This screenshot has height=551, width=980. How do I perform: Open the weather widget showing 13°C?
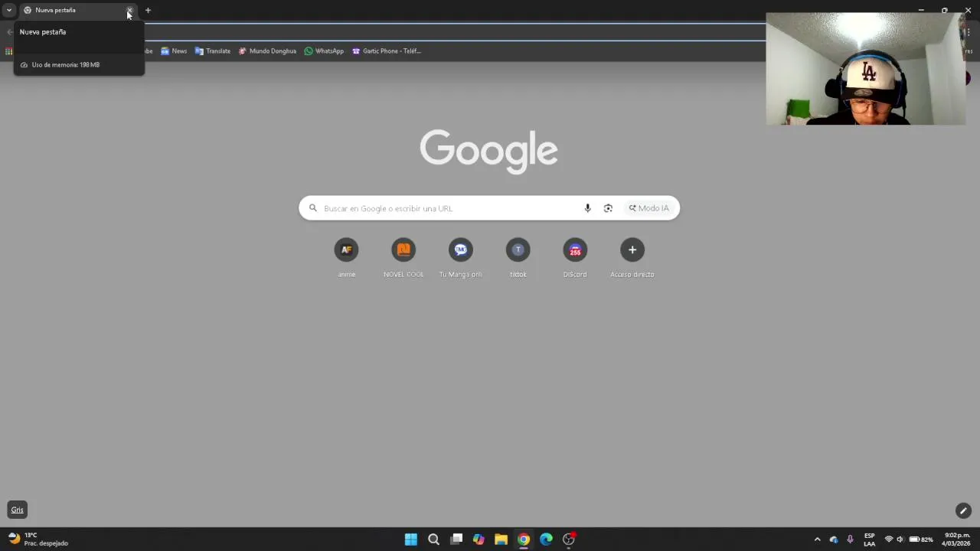[38, 540]
